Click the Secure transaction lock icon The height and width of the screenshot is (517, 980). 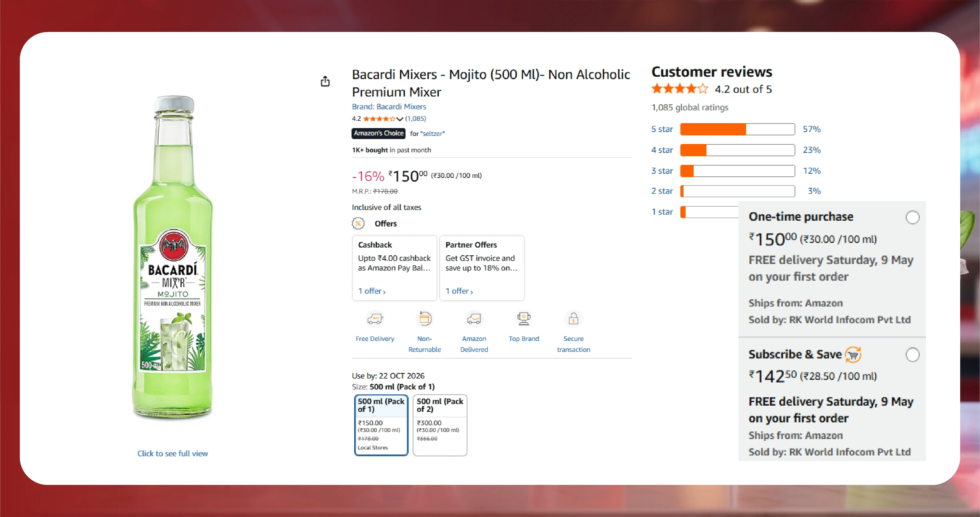coord(573,318)
